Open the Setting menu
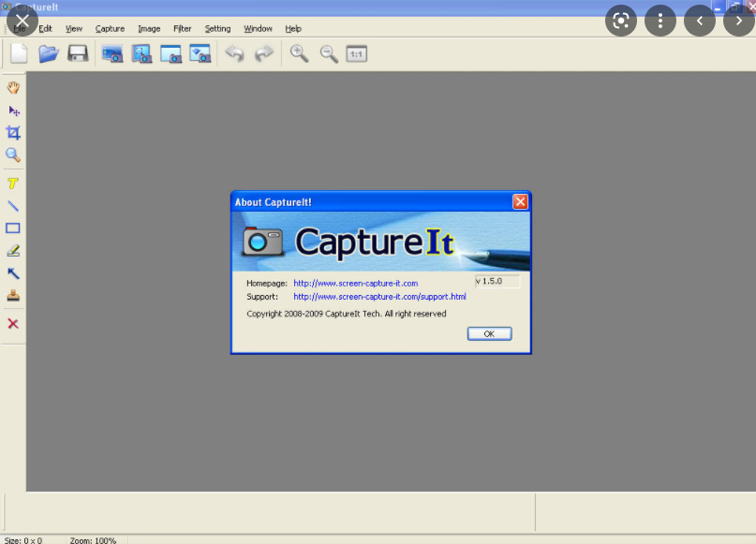Screen dimensions: 756x544 coord(217,28)
